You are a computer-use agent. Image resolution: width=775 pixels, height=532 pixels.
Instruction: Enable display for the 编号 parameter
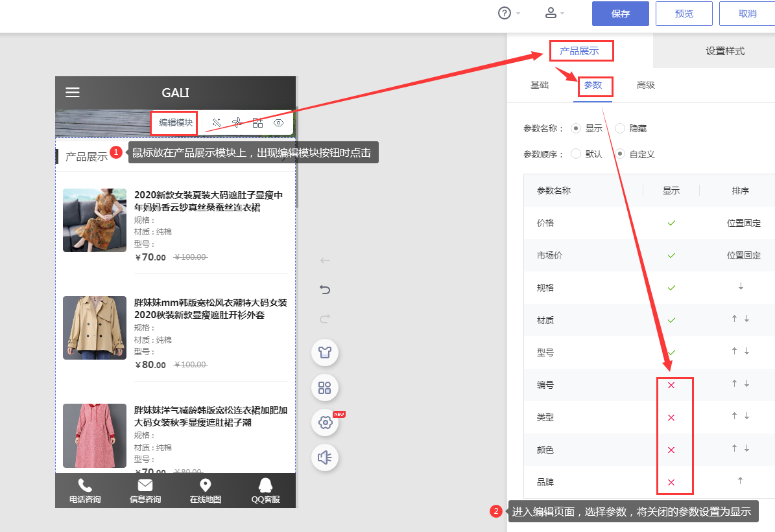coord(671,385)
